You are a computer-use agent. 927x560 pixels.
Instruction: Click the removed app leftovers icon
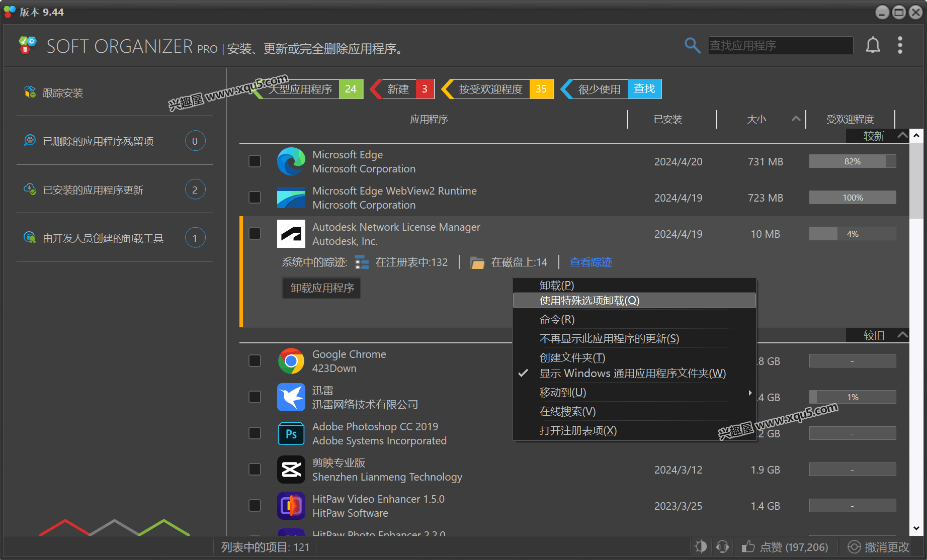(x=30, y=141)
